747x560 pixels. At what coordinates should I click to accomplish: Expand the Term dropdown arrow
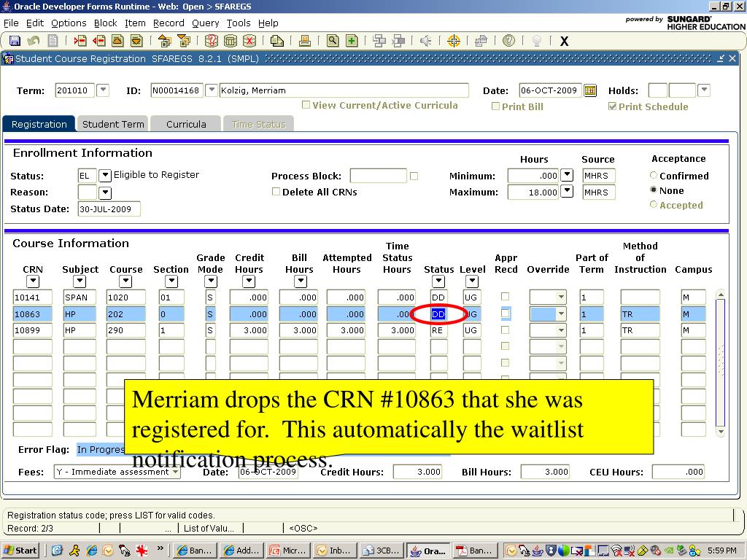pyautogui.click(x=103, y=90)
